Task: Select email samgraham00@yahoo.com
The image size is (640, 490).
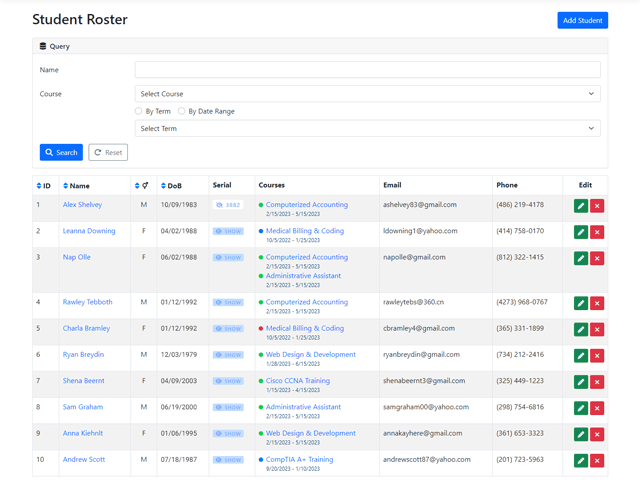Action: pos(426,407)
